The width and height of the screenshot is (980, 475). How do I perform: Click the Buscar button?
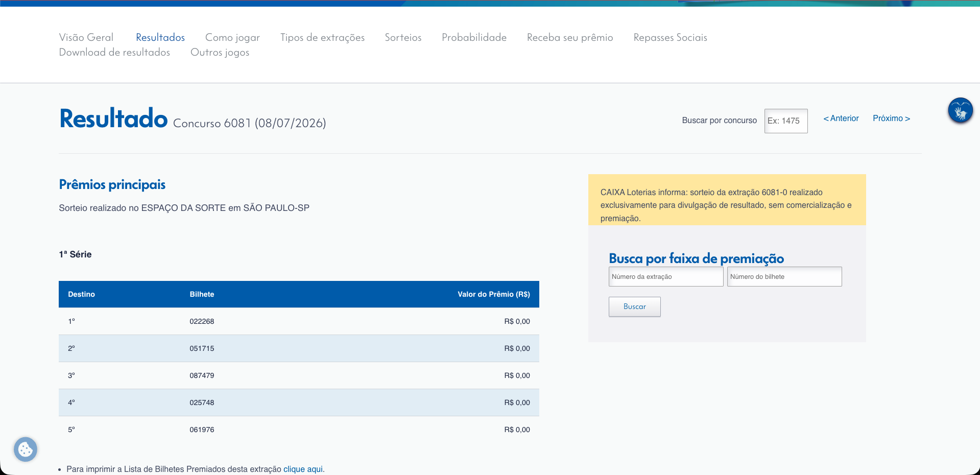coord(635,306)
